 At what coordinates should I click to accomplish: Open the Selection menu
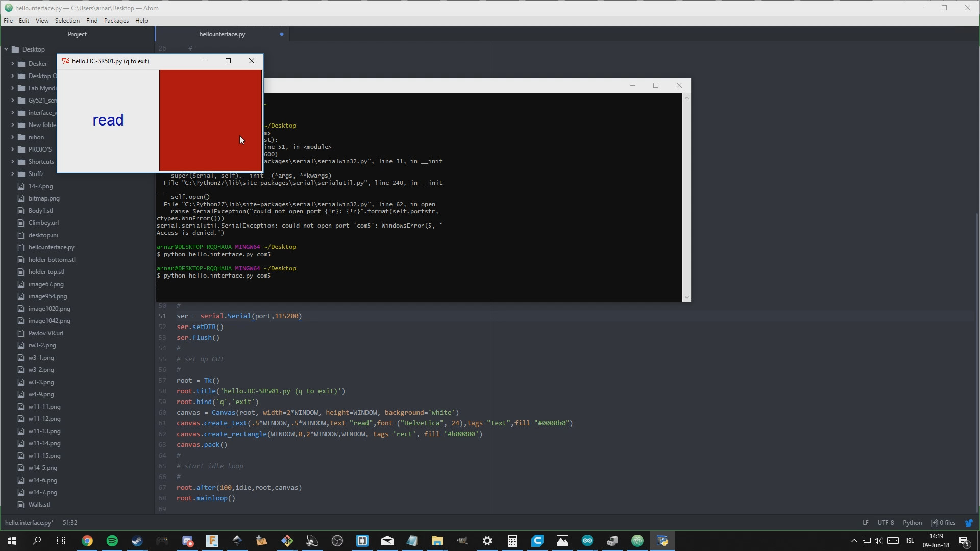67,21
